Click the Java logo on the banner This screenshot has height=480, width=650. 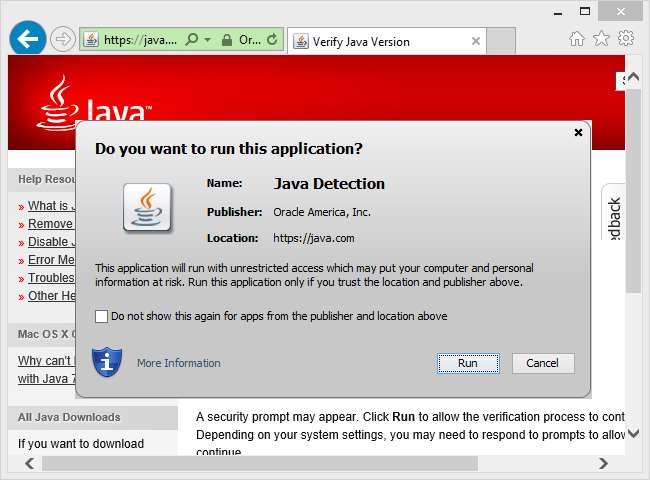click(94, 104)
